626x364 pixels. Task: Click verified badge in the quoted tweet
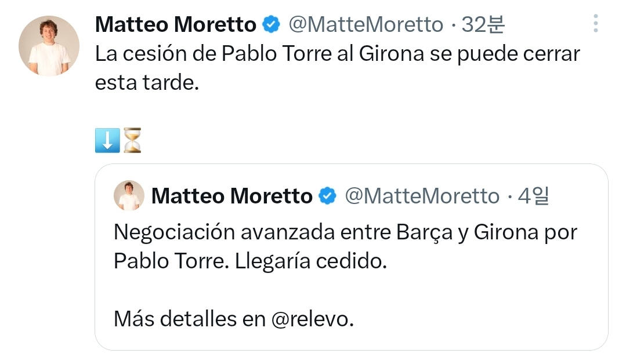tap(327, 196)
